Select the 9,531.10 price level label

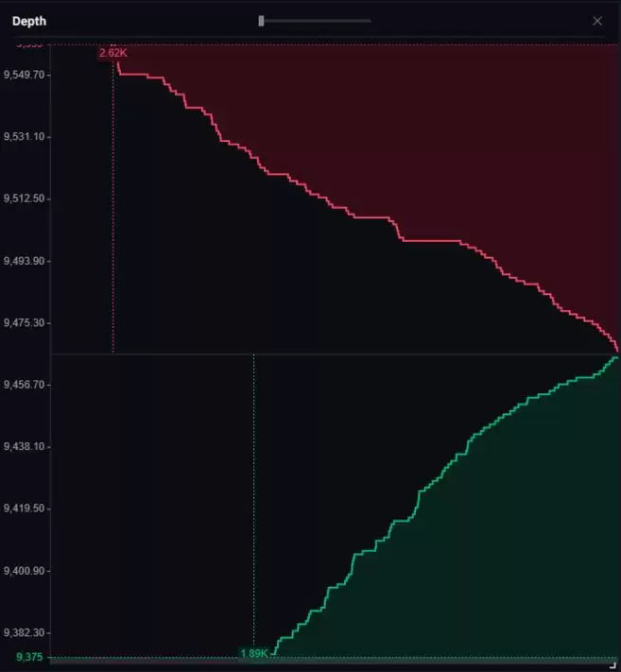(x=24, y=137)
